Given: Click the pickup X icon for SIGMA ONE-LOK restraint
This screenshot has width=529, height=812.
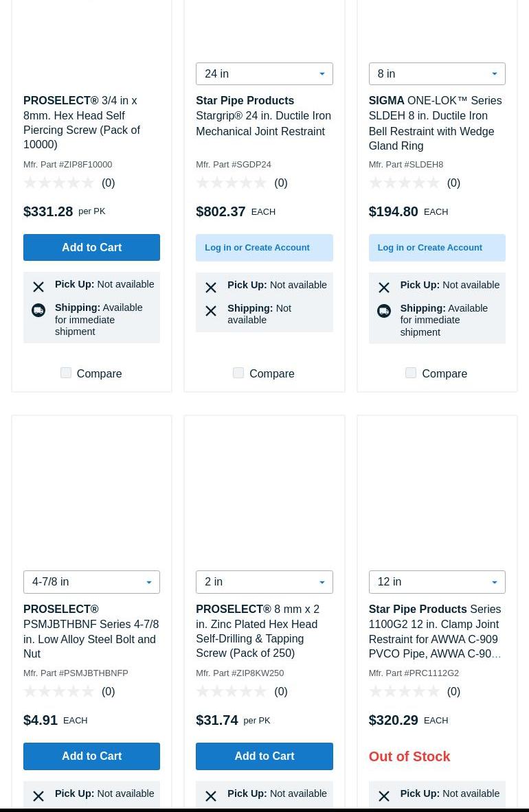Looking at the screenshot, I should coord(383,288).
